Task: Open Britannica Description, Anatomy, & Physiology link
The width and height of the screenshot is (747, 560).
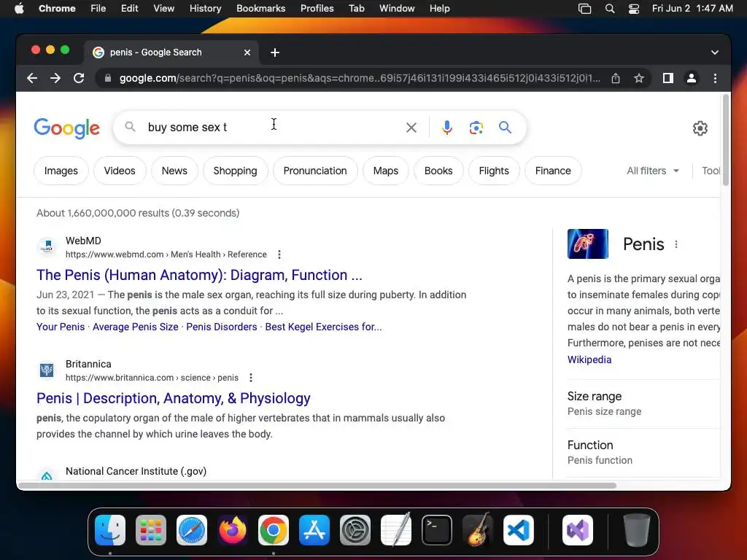Action: [174, 398]
